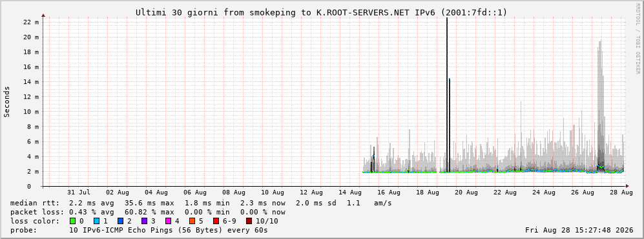Image resolution: width=644 pixels, height=239 pixels.
Task: Click the tall black spike near 19 Aug
Action: (x=447, y=94)
